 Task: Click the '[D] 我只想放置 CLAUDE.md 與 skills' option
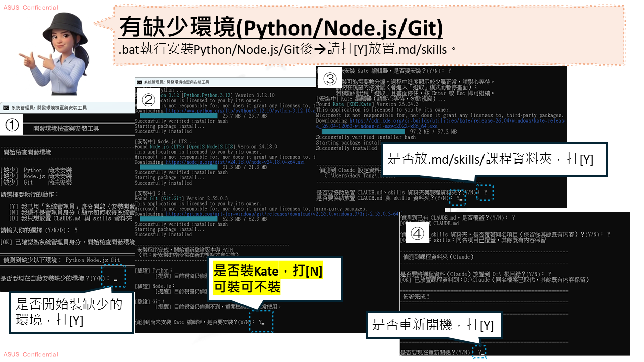coord(70,218)
